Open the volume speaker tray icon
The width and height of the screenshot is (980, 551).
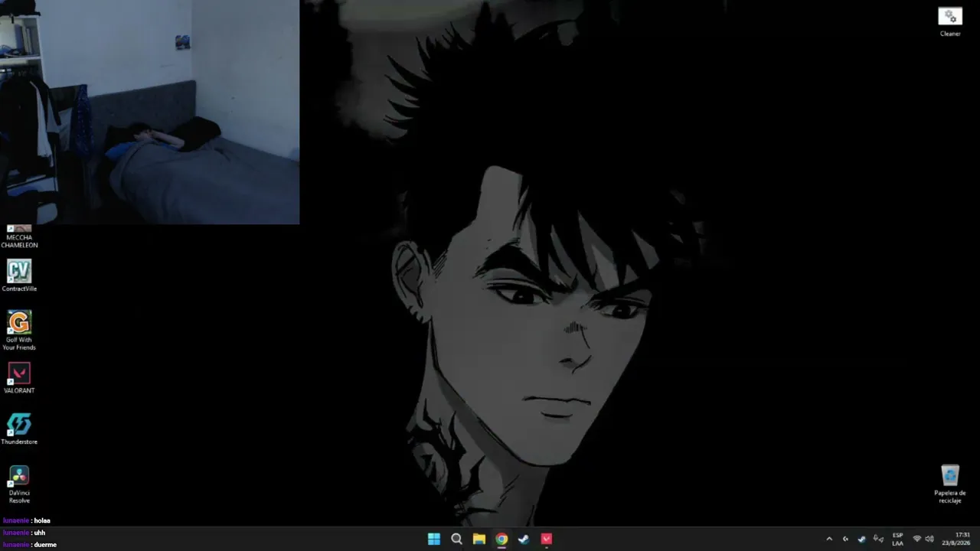929,539
